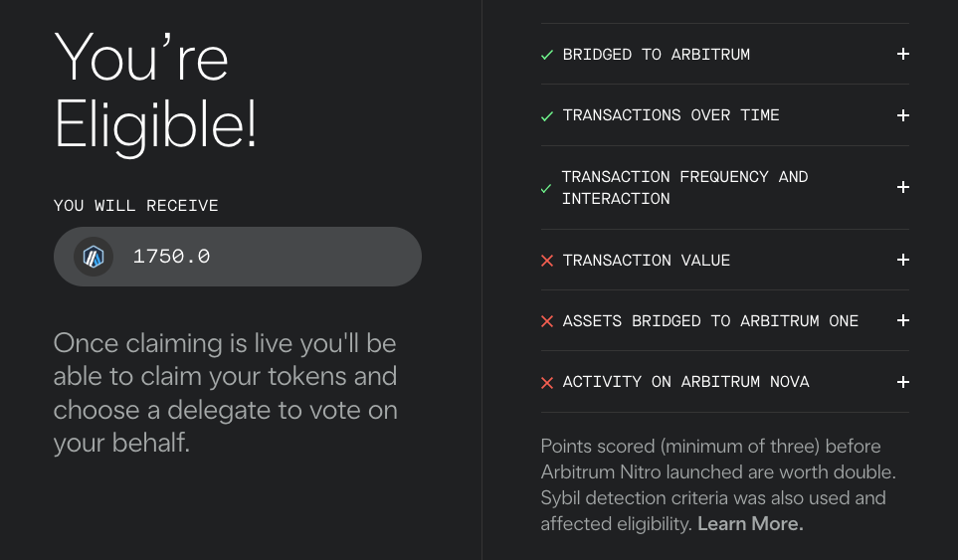Viewport: 958px width, 560px height.
Task: Click the checkmark next to Transaction Frequency and Interaction
Action: tap(545, 188)
